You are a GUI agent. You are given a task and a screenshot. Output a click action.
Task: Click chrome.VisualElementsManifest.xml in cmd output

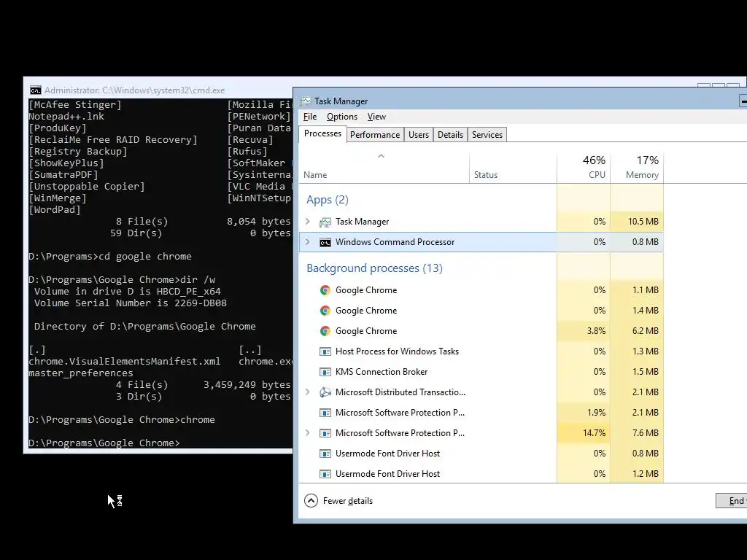coord(124,362)
